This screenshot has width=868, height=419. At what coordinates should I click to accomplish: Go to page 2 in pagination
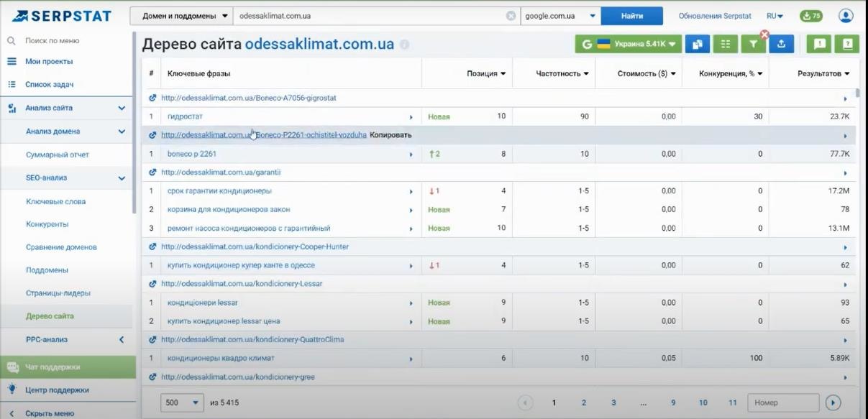tap(584, 403)
